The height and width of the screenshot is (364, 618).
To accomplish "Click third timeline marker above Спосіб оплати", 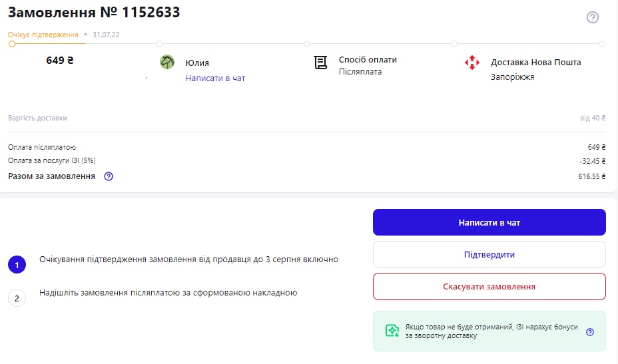I will 306,44.
